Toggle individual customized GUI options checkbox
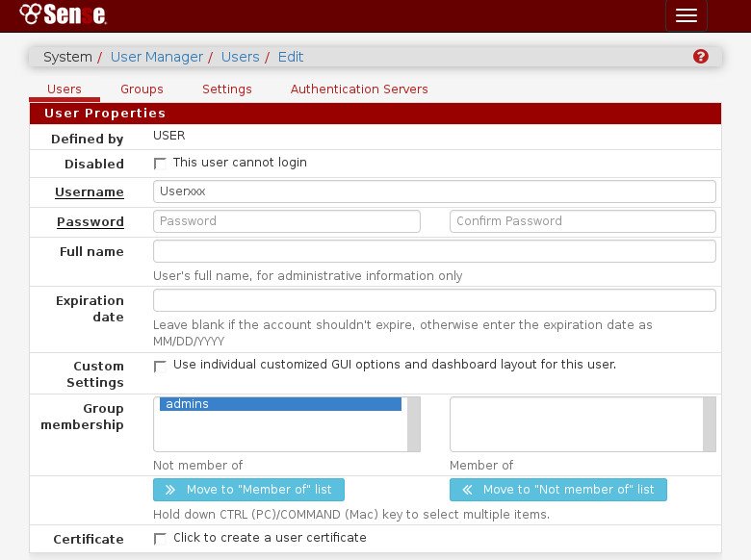 click(x=160, y=366)
